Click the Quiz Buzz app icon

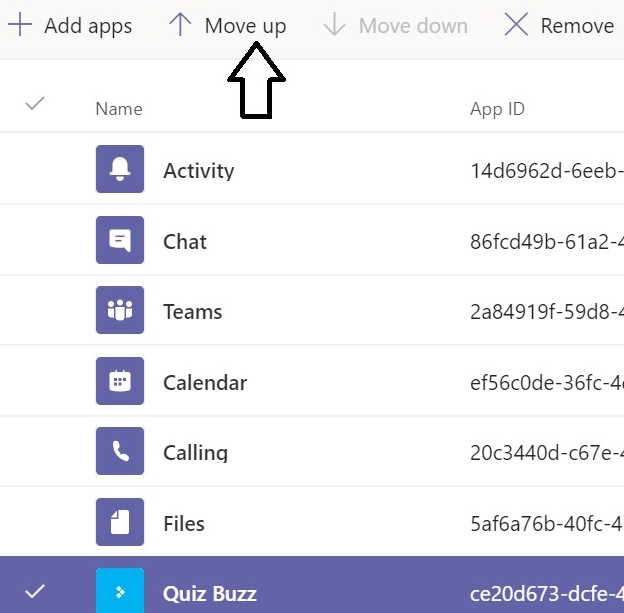point(120,591)
